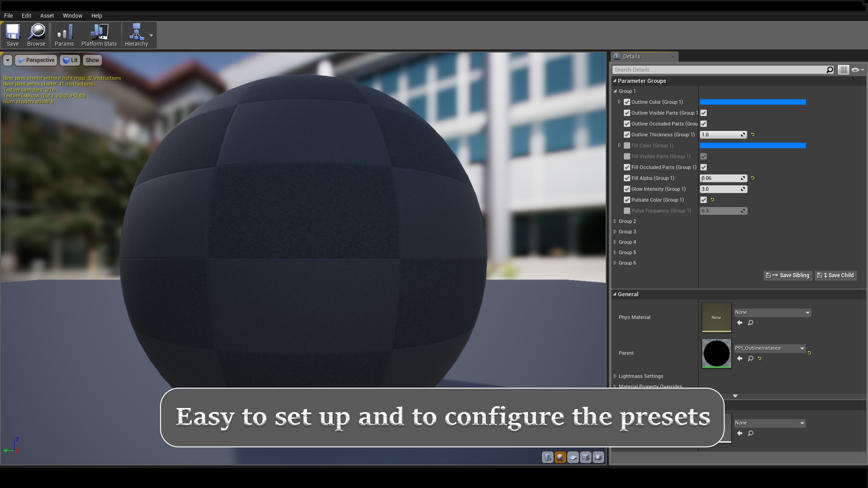The height and width of the screenshot is (488, 868).
Task: Uncheck the Outline Thickness parameter
Action: tap(627, 135)
